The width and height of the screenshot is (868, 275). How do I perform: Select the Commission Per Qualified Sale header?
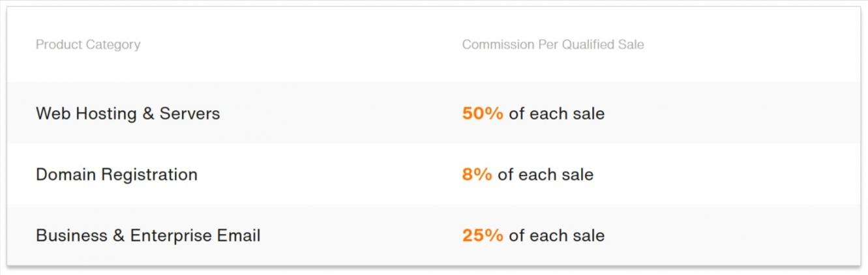click(x=553, y=45)
